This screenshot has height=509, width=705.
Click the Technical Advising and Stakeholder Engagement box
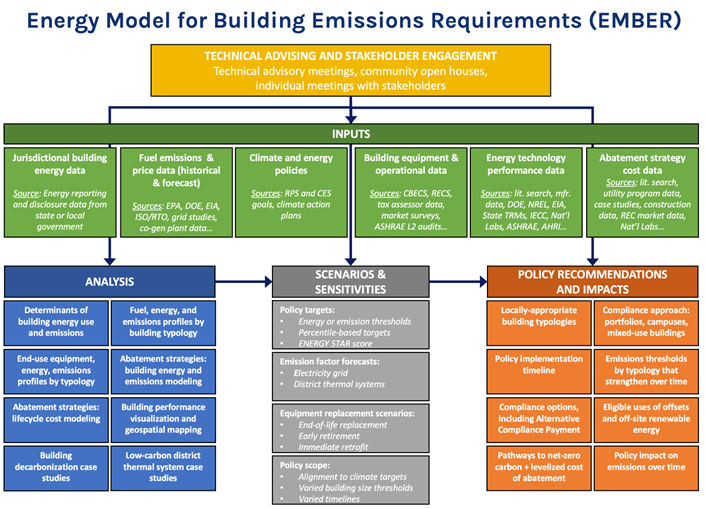click(350, 71)
